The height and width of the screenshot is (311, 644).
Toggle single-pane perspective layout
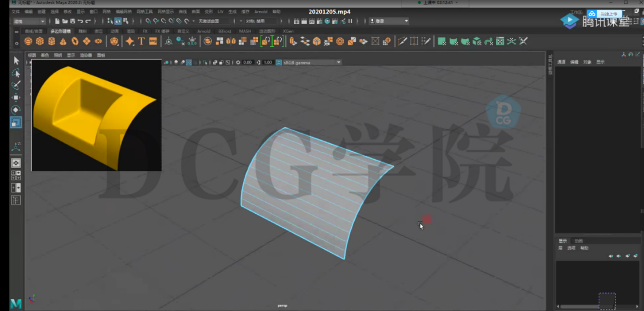16,163
